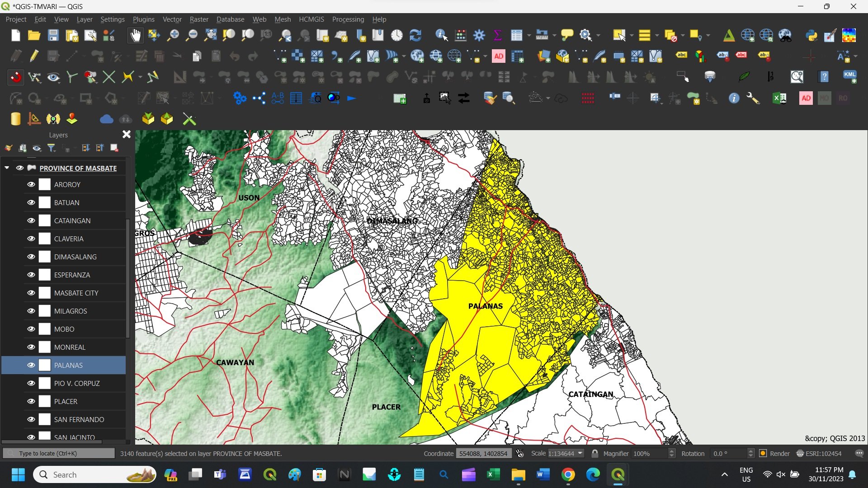The image size is (868, 488).
Task: Open the Vector menu
Action: pyautogui.click(x=172, y=19)
